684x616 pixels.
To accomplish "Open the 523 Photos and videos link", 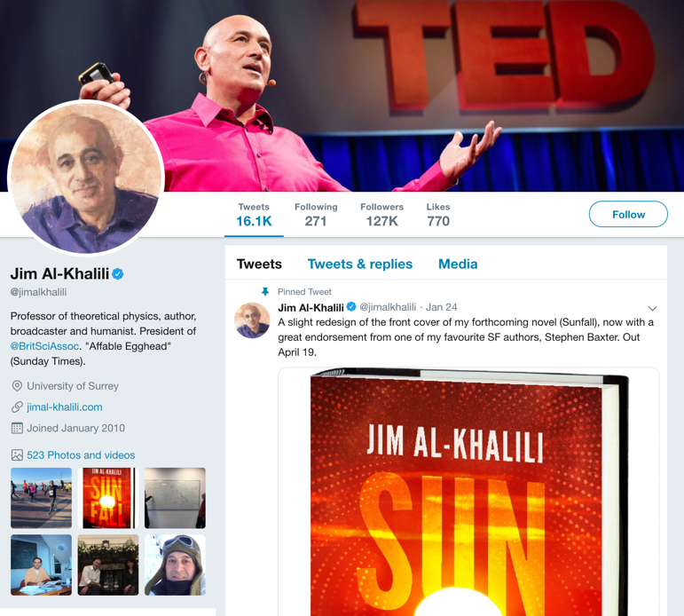I will click(81, 455).
